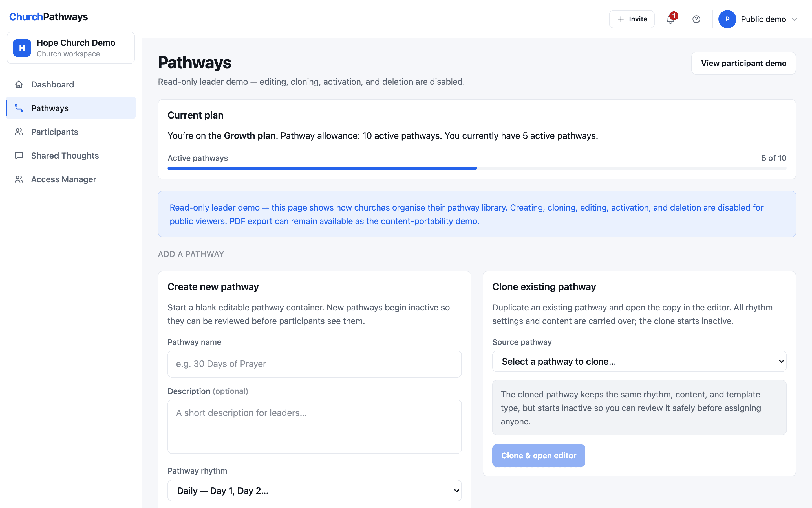Image resolution: width=812 pixels, height=508 pixels.
Task: Click the Public demo P avatar
Action: pos(727,19)
